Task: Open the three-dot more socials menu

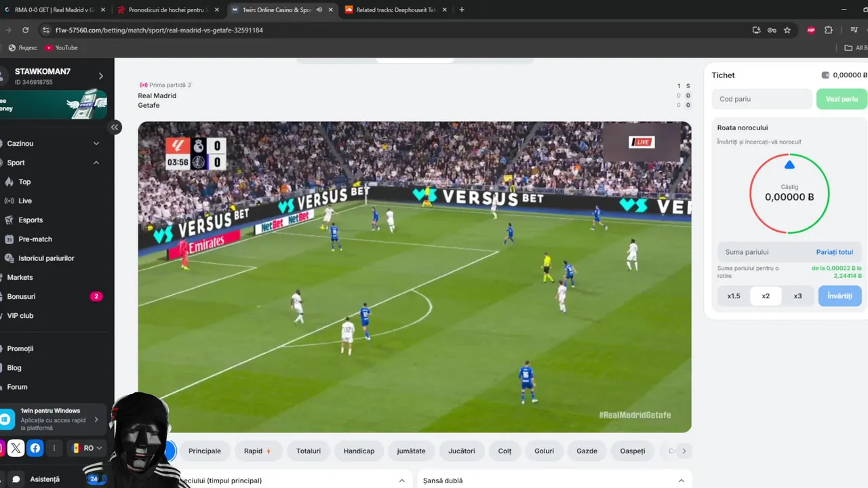Action: pos(55,448)
